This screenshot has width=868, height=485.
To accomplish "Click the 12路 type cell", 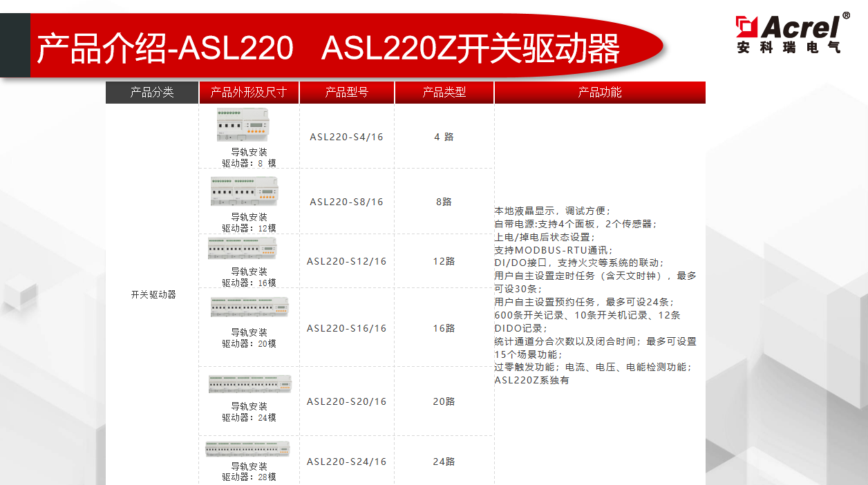I will pyautogui.click(x=444, y=261).
